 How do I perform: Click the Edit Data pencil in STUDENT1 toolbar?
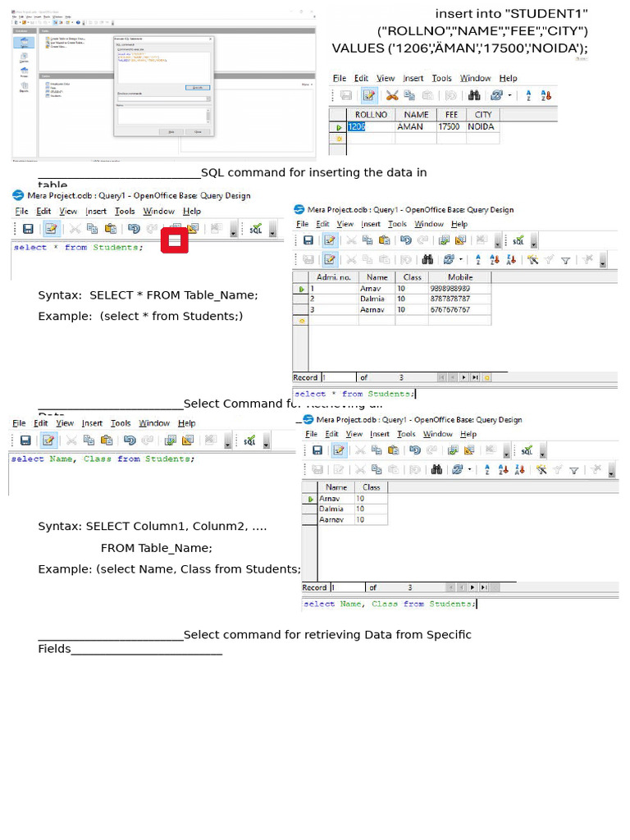coord(369,96)
